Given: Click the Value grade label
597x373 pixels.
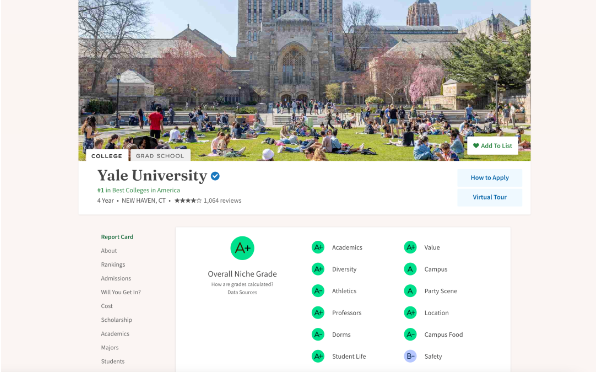Looking at the screenshot, I should tap(432, 247).
